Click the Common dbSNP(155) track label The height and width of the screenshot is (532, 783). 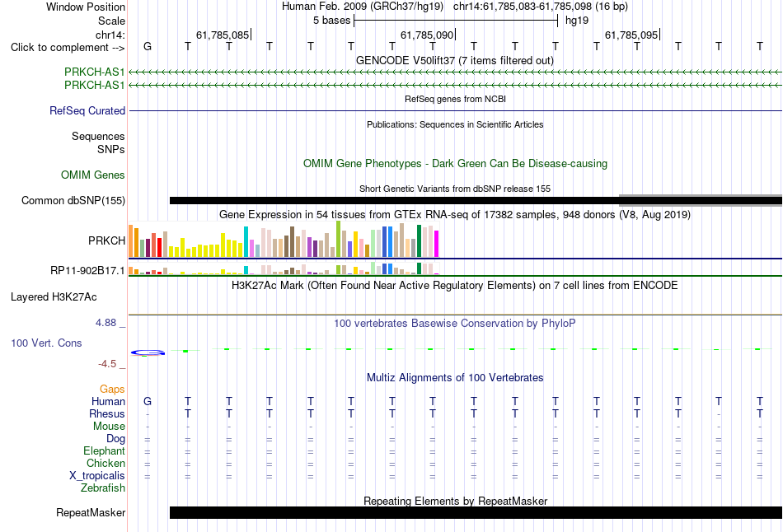point(73,200)
